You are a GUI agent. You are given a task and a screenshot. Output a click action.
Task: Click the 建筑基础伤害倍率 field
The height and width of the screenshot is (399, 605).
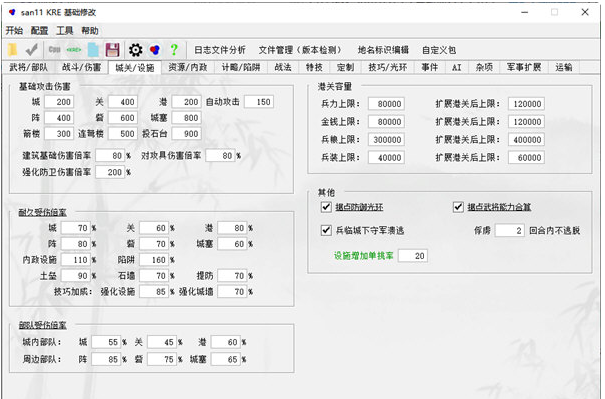click(110, 156)
